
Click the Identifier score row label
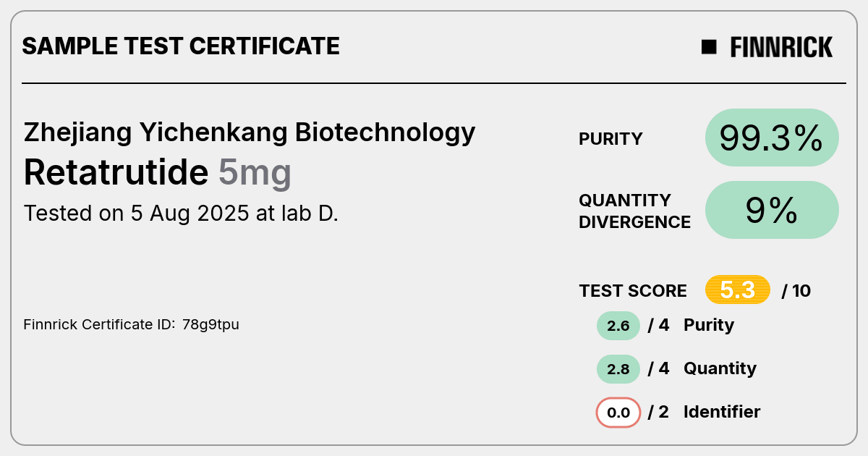(722, 412)
